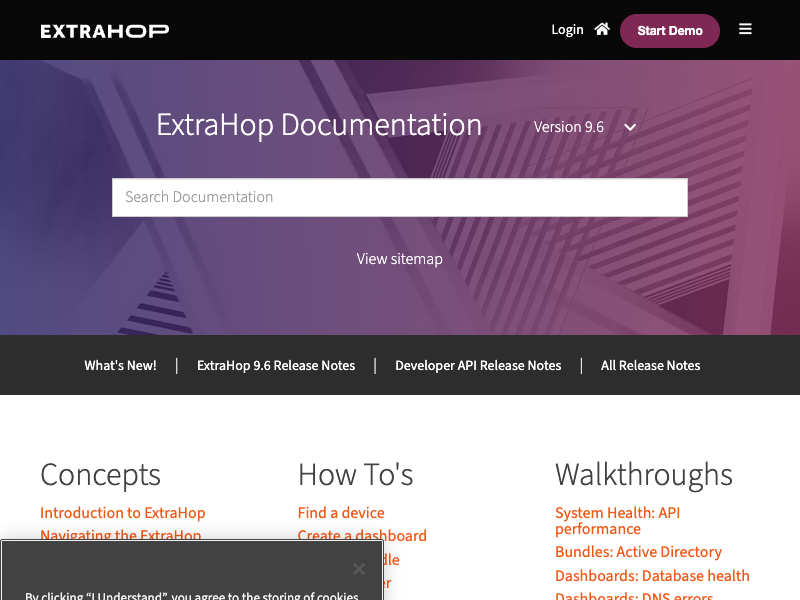Click the Walkthroughs heading
The width and height of the screenshot is (800, 600).
point(644,474)
